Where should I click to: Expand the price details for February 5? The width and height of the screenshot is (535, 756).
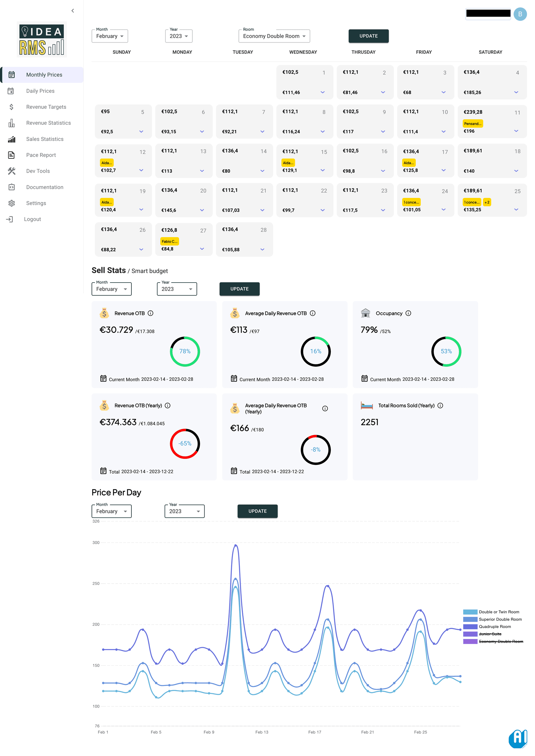click(141, 131)
